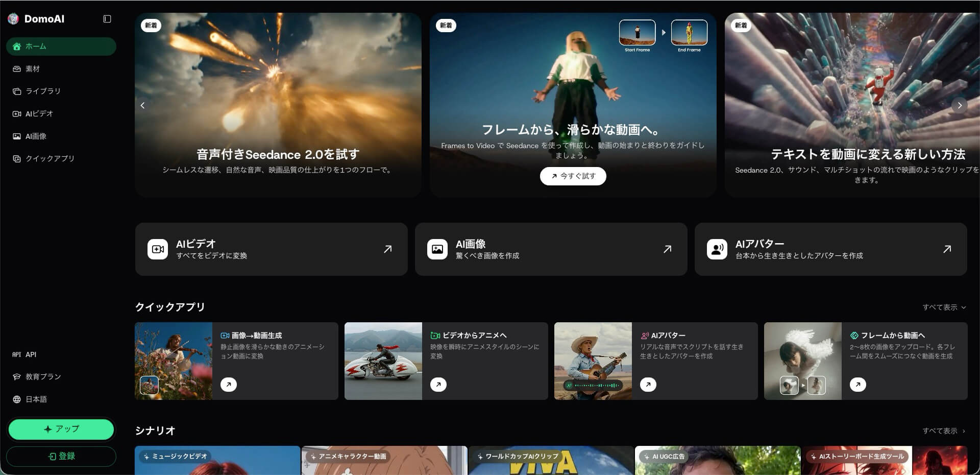This screenshot has height=475, width=980.
Task: Collapse the sidebar with the panel toggle icon
Action: (107, 19)
